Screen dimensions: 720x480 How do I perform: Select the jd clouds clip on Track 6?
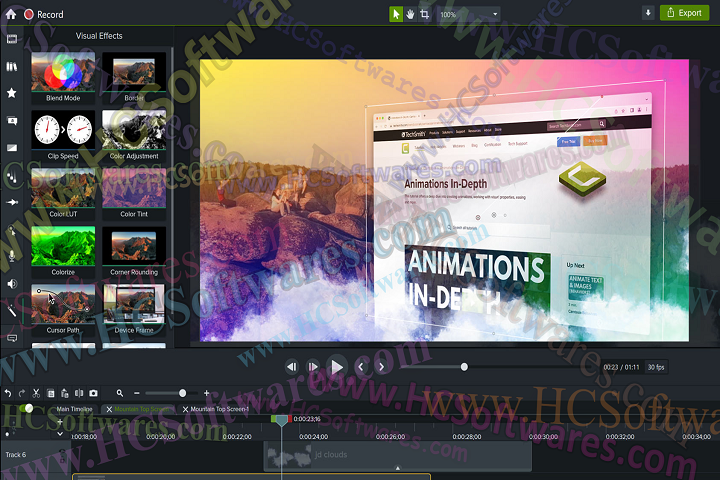click(398, 456)
